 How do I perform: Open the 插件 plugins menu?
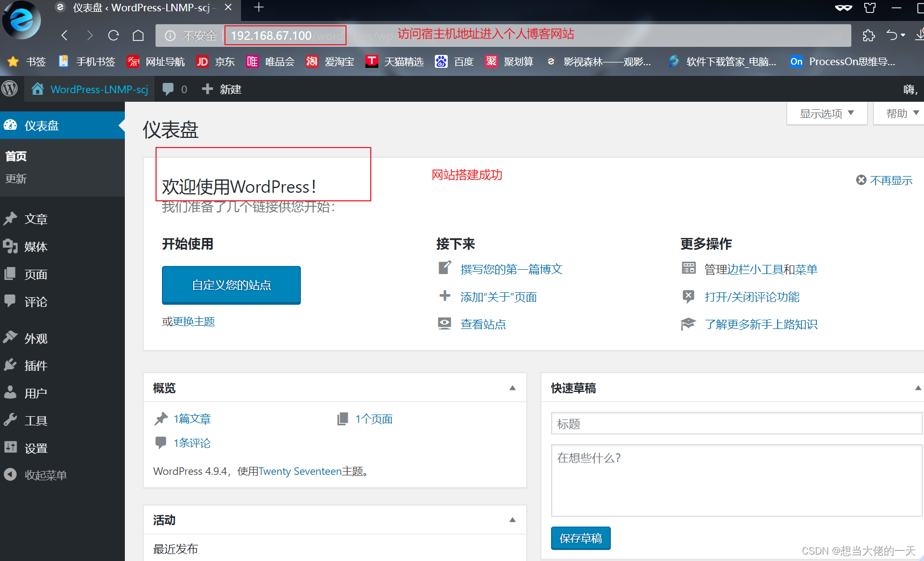(x=62, y=366)
